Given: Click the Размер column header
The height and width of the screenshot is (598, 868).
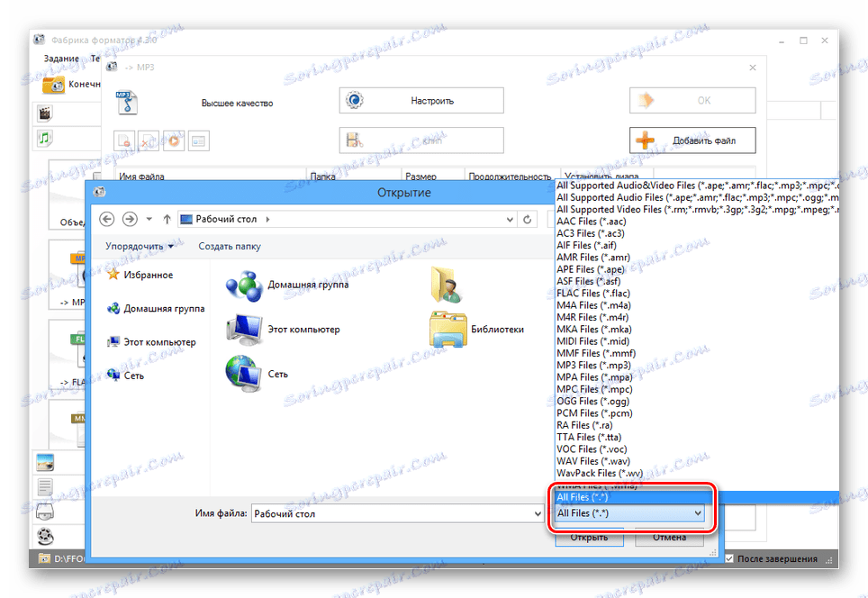Looking at the screenshot, I should coord(433,177).
